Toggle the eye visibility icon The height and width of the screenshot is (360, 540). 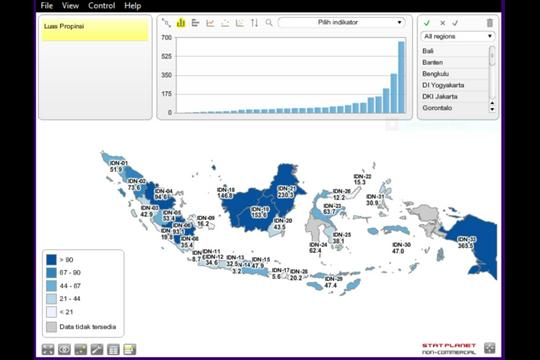tap(64, 349)
